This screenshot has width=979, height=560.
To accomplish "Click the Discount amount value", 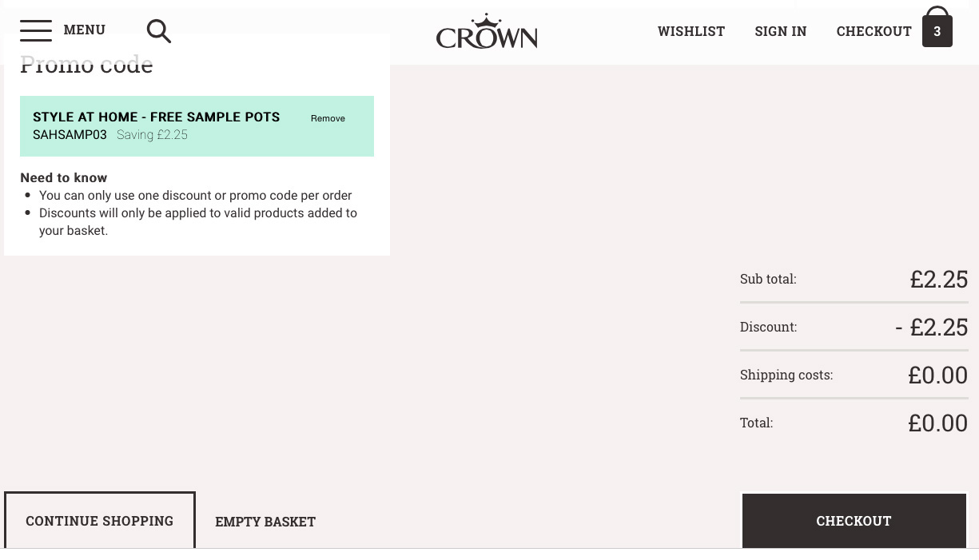I will click(x=931, y=327).
